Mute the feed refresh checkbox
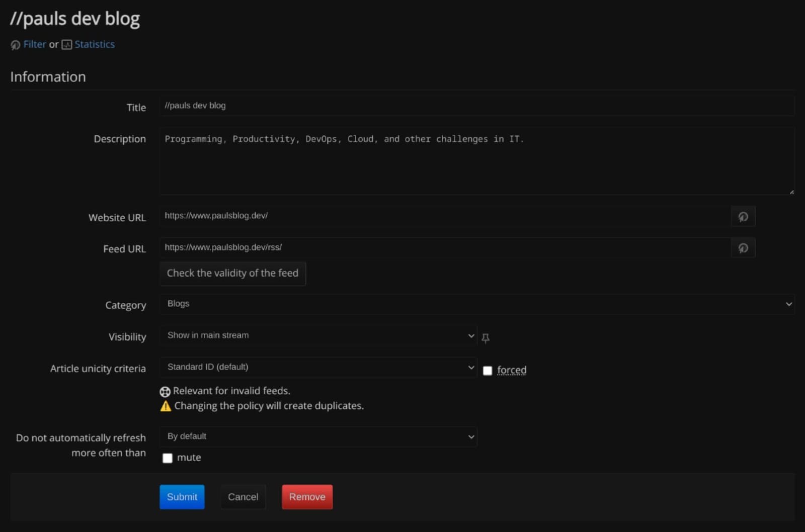This screenshot has width=805, height=532. (x=167, y=458)
